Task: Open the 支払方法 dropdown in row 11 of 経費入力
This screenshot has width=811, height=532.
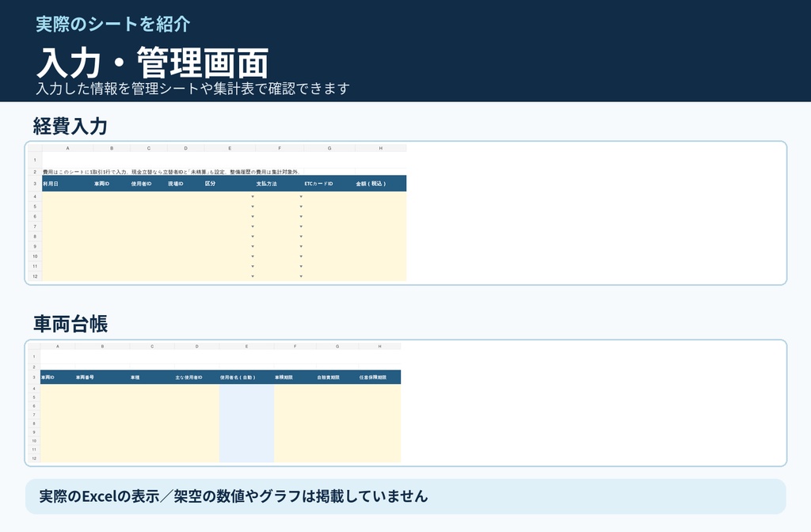Action: pos(301,267)
